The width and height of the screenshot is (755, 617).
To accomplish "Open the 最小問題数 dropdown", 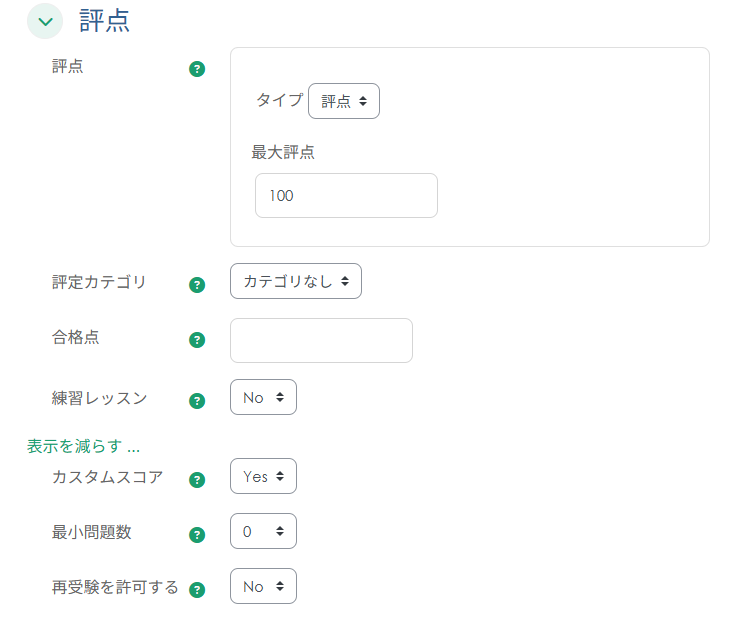I will 263,531.
